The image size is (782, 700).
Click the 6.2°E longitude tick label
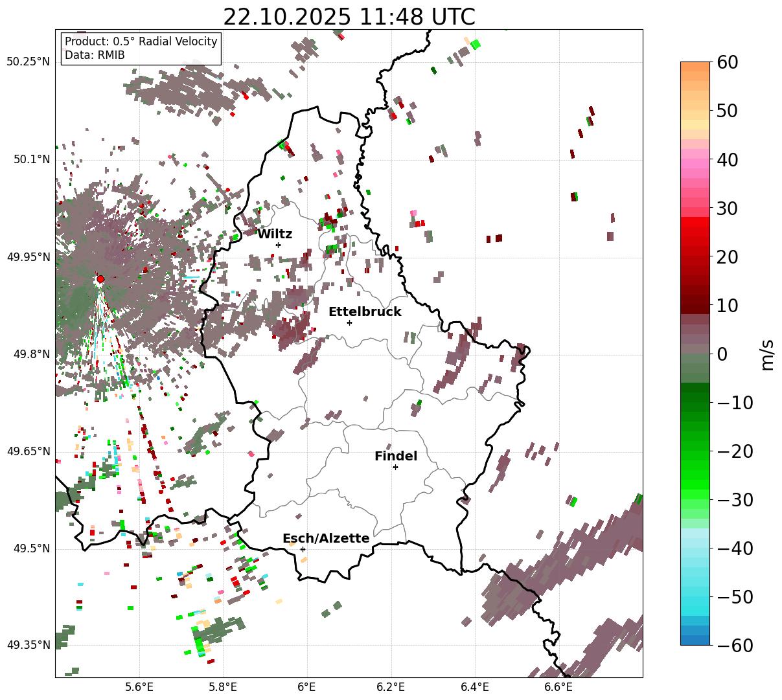point(391,687)
